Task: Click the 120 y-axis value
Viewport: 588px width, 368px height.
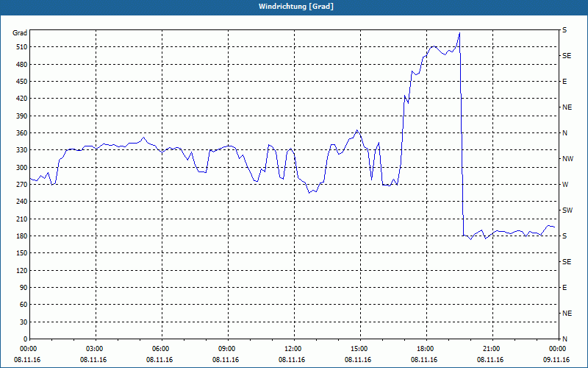Action: [x=22, y=270]
